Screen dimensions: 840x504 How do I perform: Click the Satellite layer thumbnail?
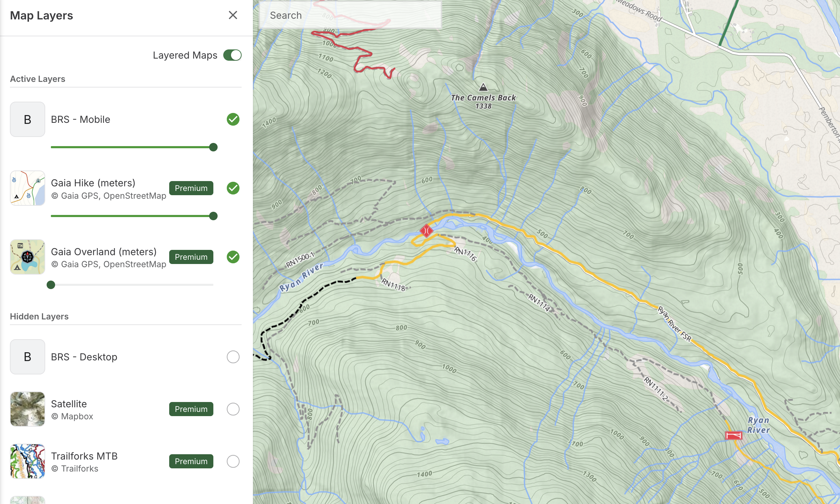[x=28, y=409]
